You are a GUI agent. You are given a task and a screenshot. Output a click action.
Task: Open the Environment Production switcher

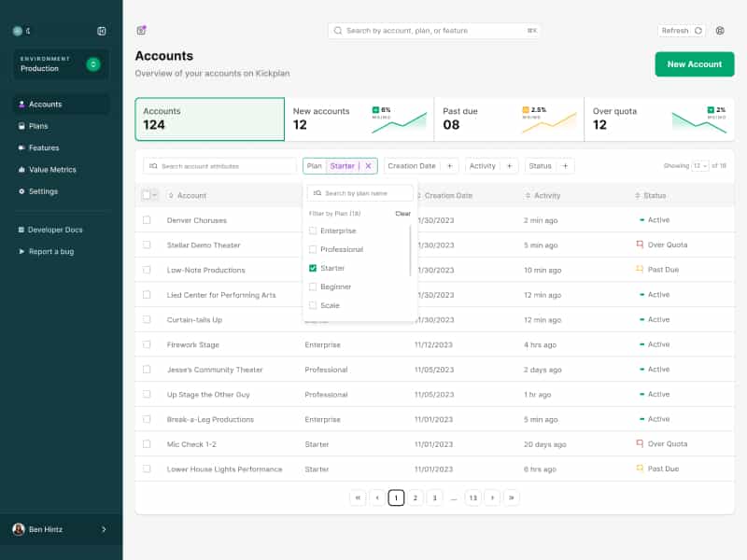(x=61, y=64)
